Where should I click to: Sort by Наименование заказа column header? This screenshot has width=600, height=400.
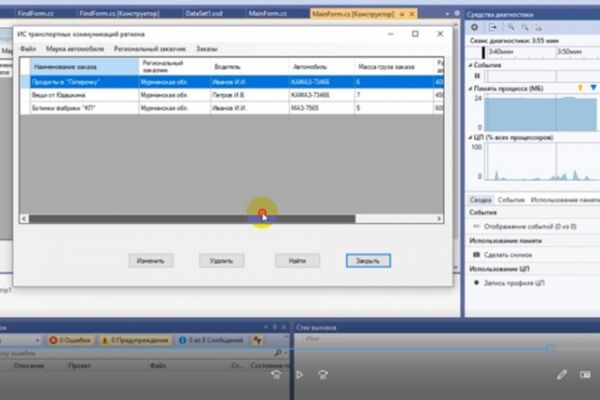pyautogui.click(x=84, y=67)
